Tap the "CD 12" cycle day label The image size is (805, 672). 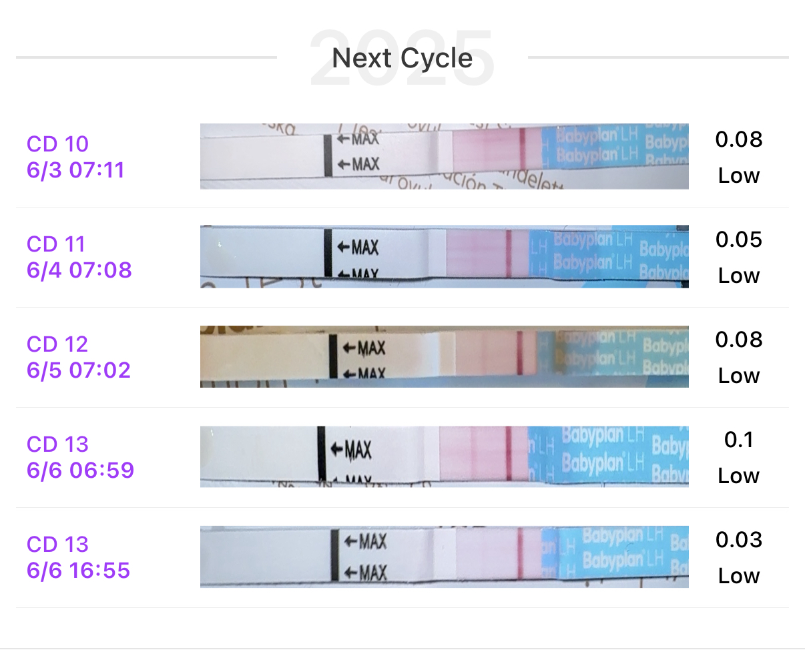57,344
